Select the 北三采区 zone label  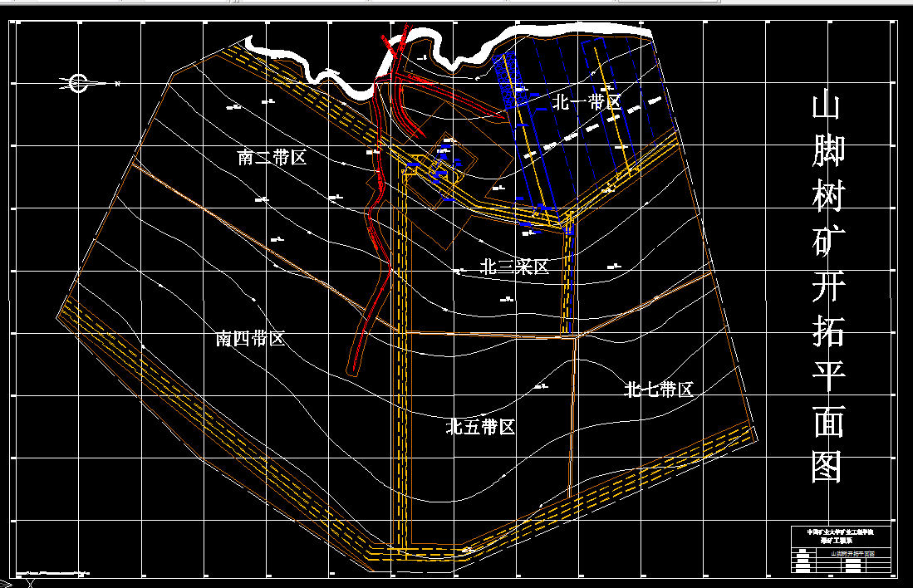click(x=514, y=267)
